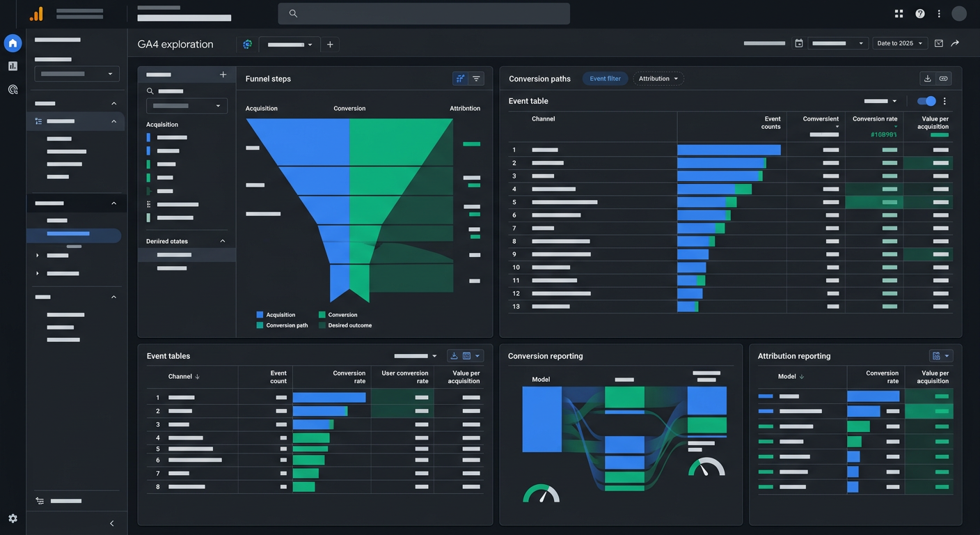Open the Attribution dropdown chip
The height and width of the screenshot is (535, 980).
[658, 79]
